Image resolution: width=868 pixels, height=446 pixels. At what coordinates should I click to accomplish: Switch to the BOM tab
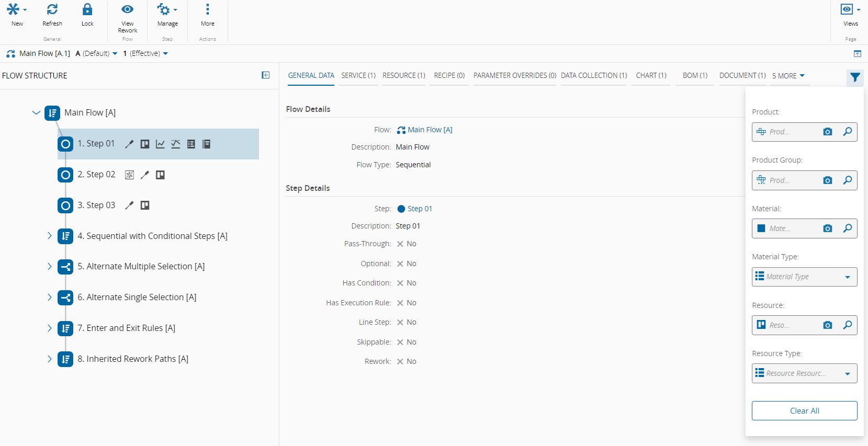tap(694, 75)
